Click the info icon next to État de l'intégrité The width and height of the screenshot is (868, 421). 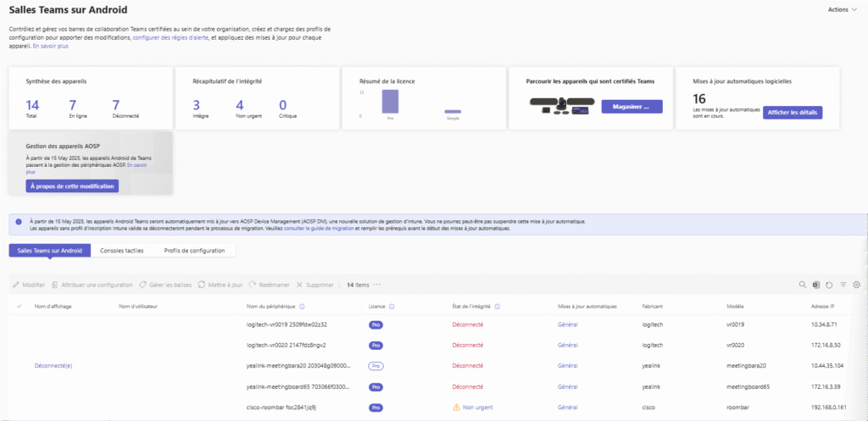[497, 307]
